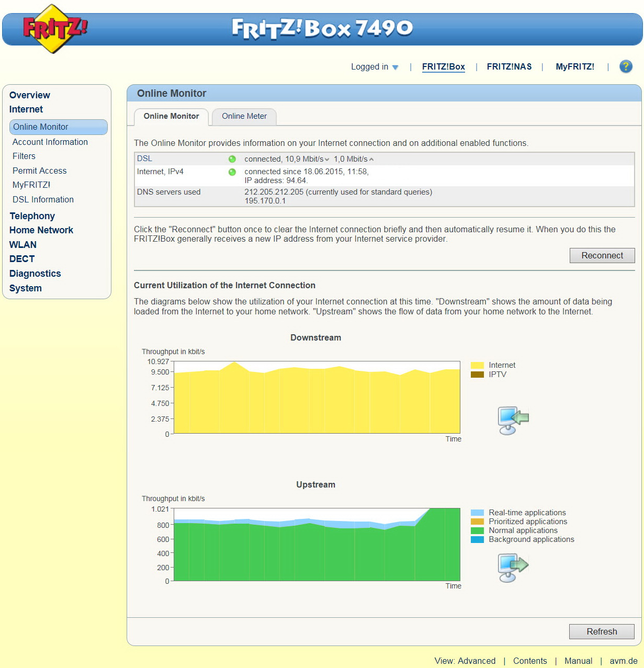Open MyFRITZ! in the sidebar
This screenshot has width=644, height=668.
31,185
